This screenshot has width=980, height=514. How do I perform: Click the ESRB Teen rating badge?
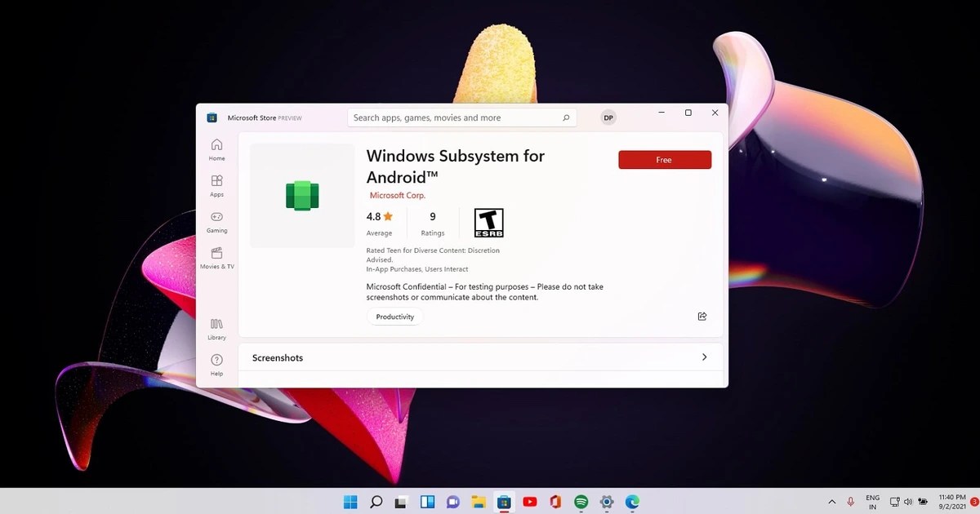coord(488,221)
